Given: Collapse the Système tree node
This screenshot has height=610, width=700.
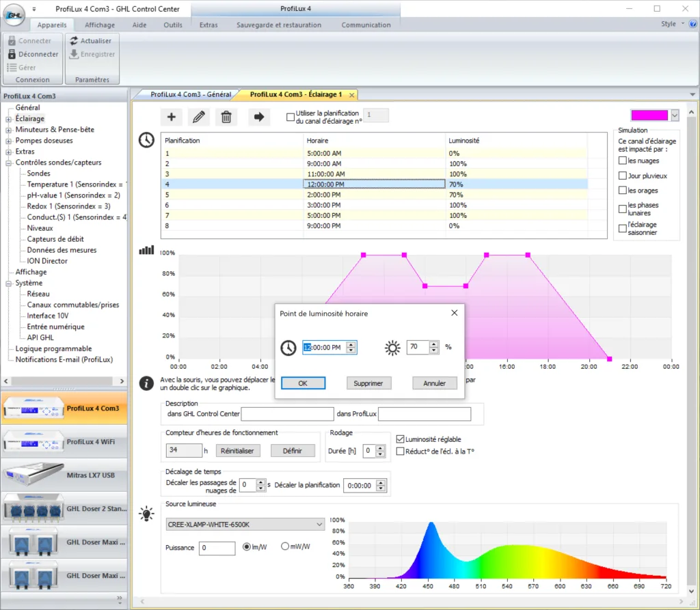Looking at the screenshot, I should (8, 283).
